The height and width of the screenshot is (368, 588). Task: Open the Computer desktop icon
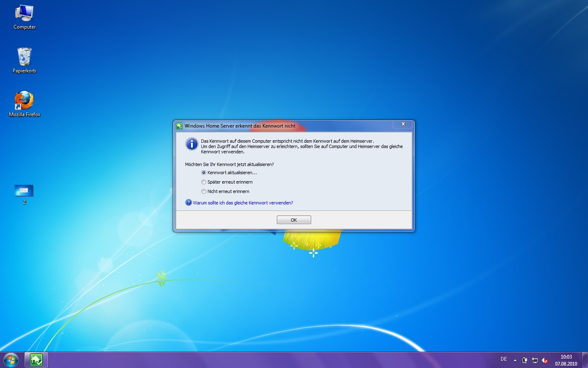[x=24, y=17]
